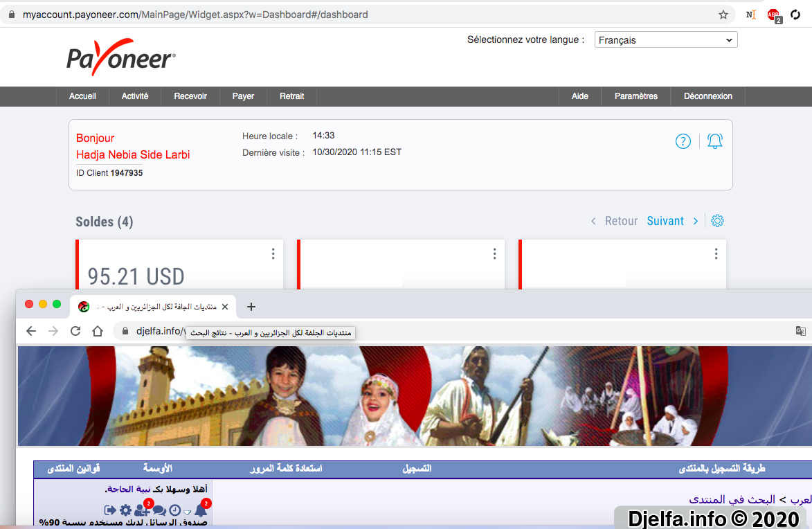Open the N text-cursor browser extension

coord(751,15)
